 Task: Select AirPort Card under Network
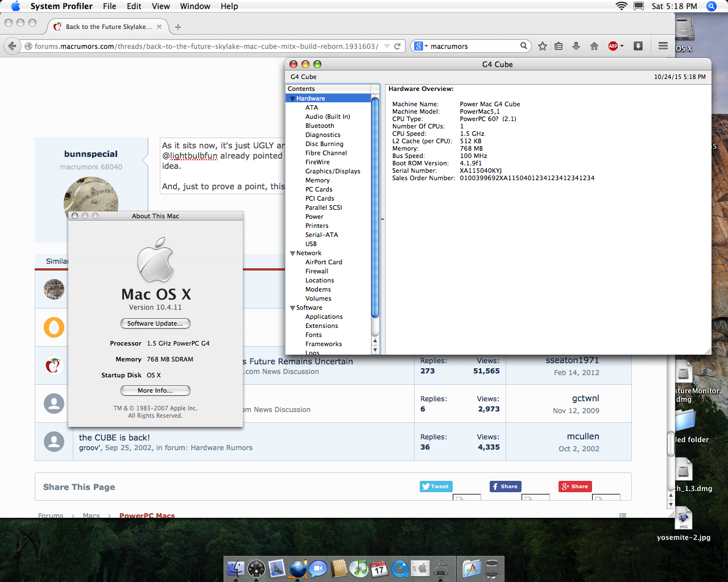coord(324,262)
